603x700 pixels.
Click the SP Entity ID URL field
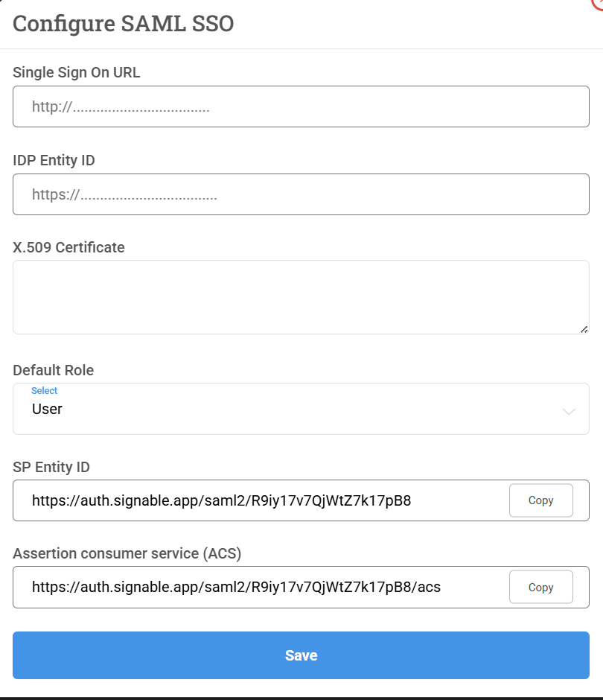tap(261, 500)
